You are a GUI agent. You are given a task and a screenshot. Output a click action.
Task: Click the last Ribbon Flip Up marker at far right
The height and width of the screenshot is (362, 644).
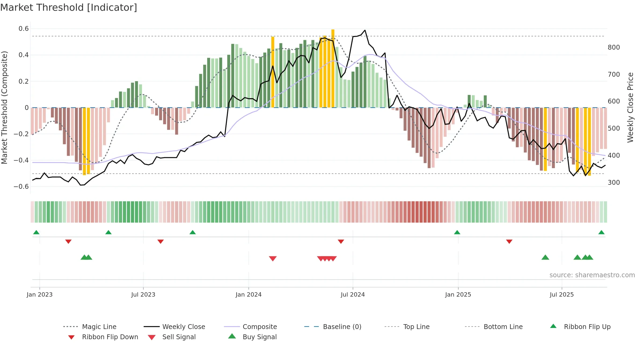pos(602,232)
